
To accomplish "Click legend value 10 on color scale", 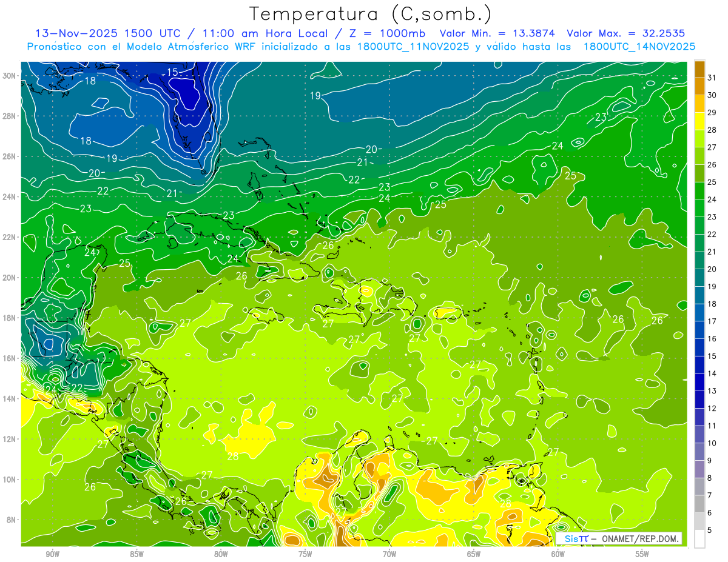I will (712, 443).
